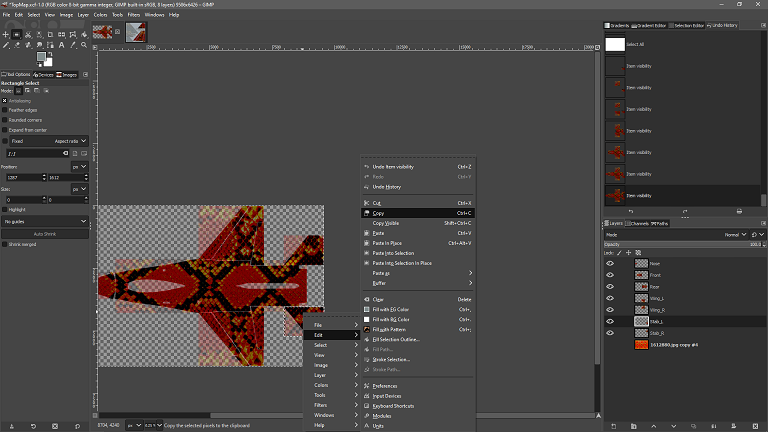Choose Copy Visible from the Edit submenu
Viewport: 768px width, 432px height.
click(386, 223)
